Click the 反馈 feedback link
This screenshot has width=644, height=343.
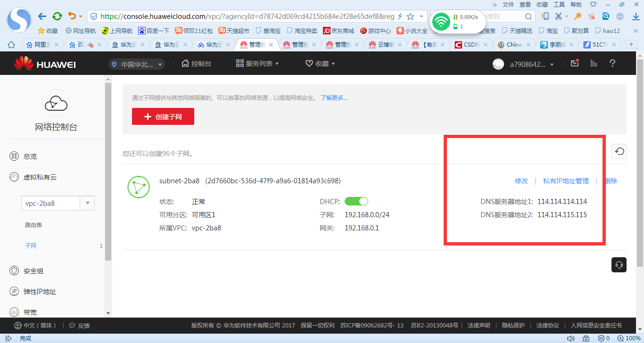79,326
